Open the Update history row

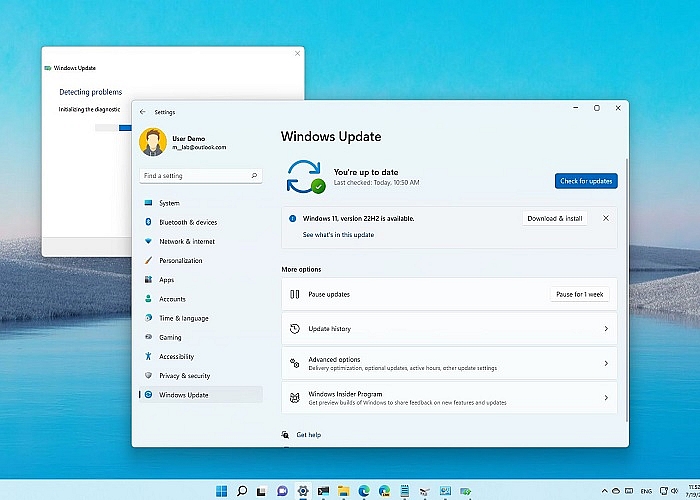click(449, 329)
